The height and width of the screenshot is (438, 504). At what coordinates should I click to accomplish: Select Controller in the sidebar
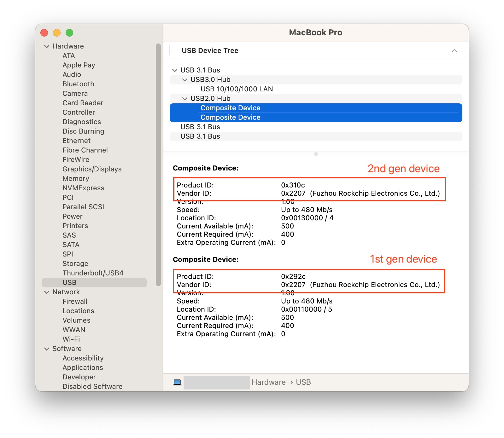[79, 112]
